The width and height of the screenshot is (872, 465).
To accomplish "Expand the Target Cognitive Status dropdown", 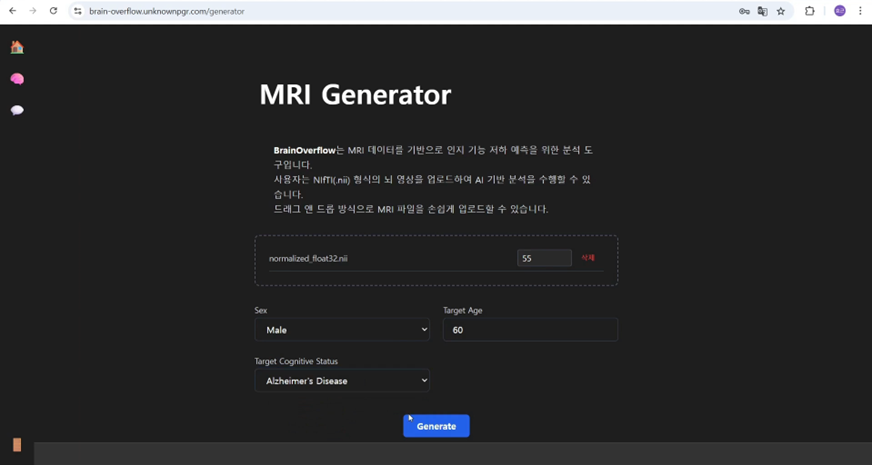I will [x=342, y=381].
